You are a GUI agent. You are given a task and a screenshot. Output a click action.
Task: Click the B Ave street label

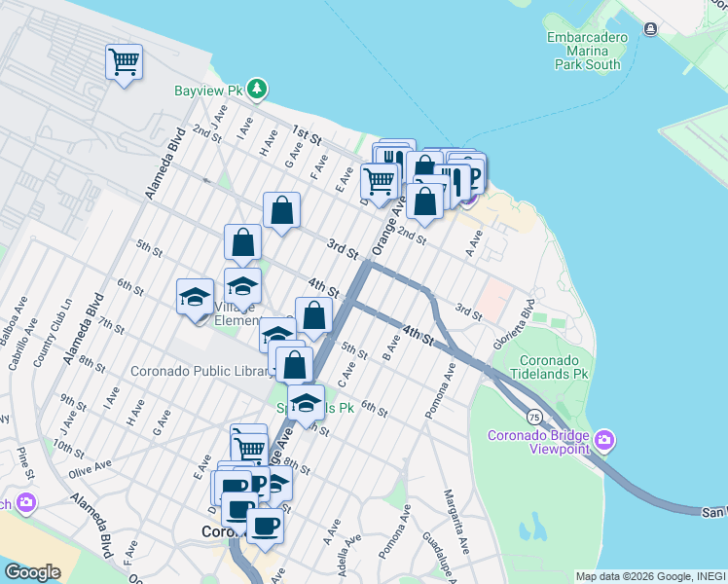point(391,347)
